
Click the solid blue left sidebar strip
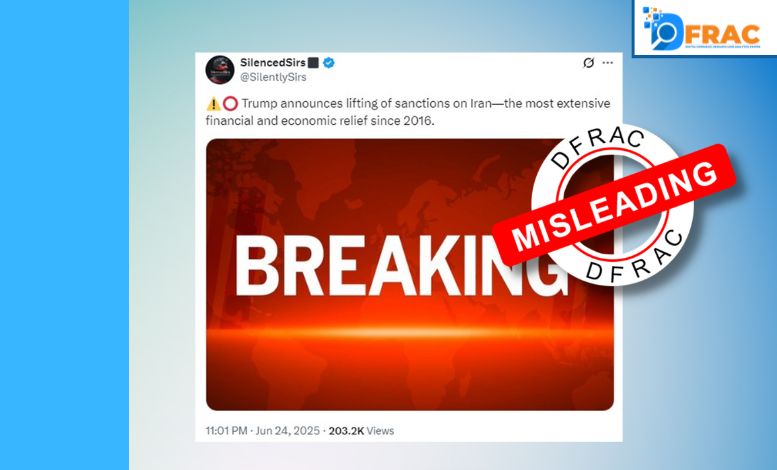[64, 235]
